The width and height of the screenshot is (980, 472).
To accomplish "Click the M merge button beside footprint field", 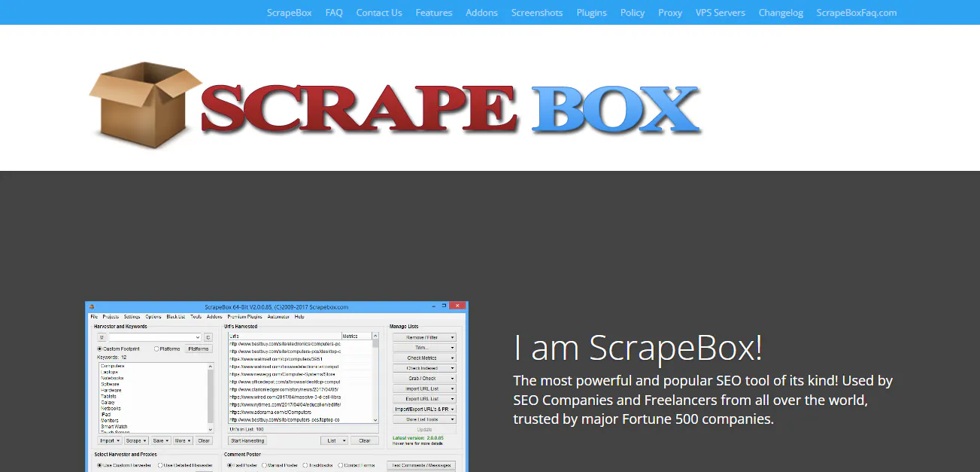I will click(102, 337).
